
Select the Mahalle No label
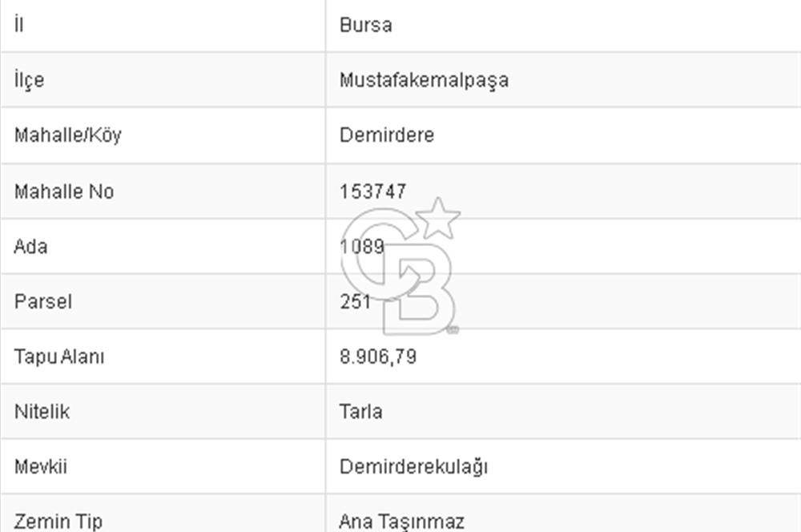pyautogui.click(x=64, y=191)
